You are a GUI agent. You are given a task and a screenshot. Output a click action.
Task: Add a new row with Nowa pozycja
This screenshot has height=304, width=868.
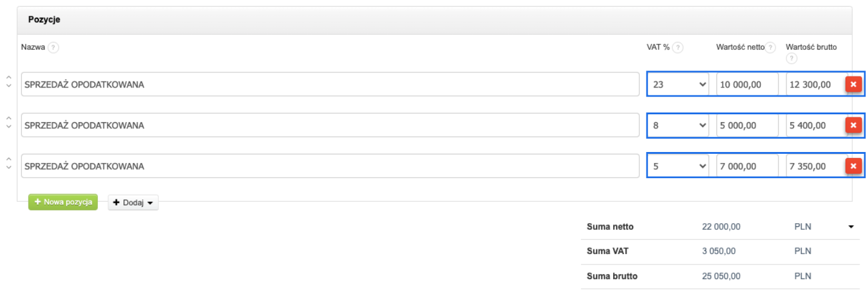click(63, 202)
